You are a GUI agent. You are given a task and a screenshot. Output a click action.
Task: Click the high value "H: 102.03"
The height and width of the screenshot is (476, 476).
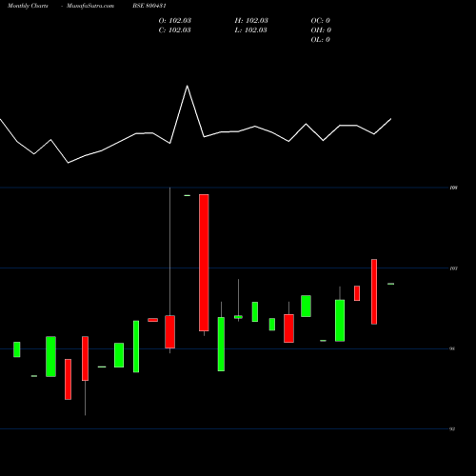coord(251,21)
